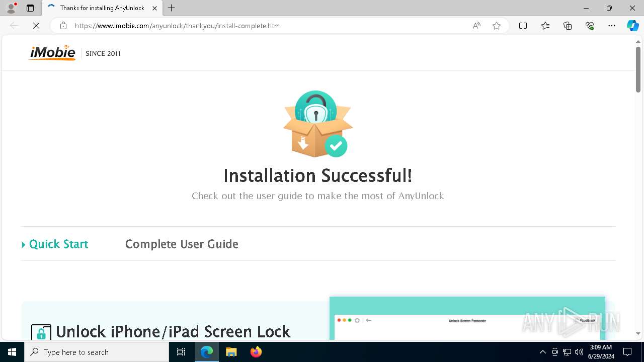This screenshot has height=362, width=644.
Task: Click the Unlock Screen Passcode preview image
Action: tap(467, 318)
